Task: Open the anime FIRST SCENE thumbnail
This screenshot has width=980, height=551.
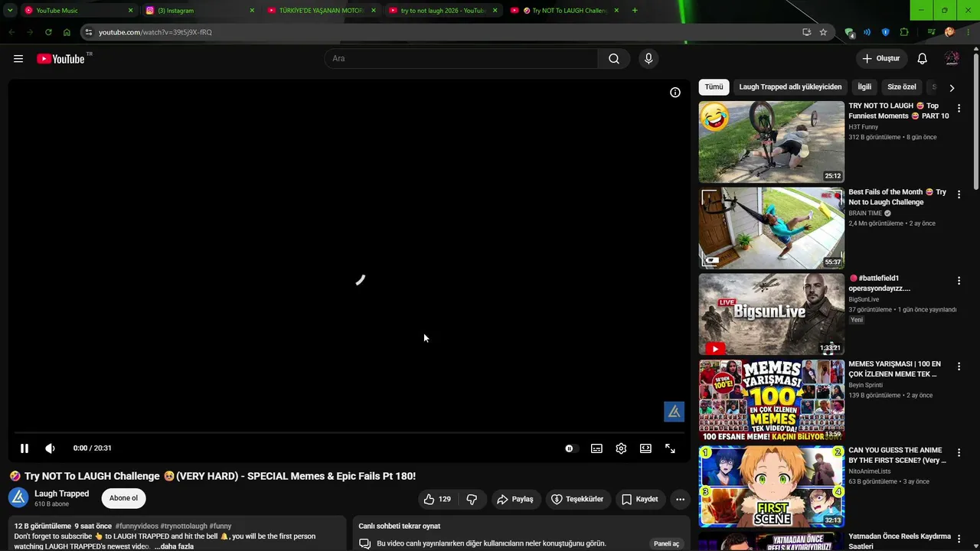Action: 772,487
